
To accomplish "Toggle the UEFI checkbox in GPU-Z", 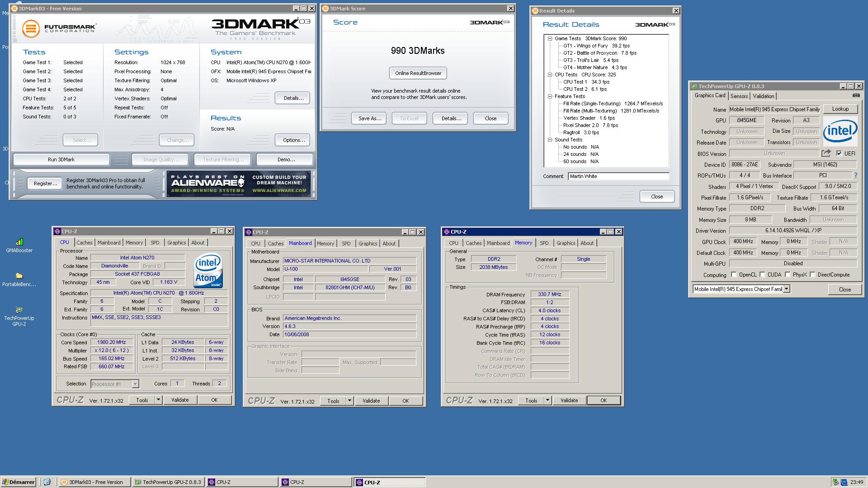I will click(x=839, y=153).
